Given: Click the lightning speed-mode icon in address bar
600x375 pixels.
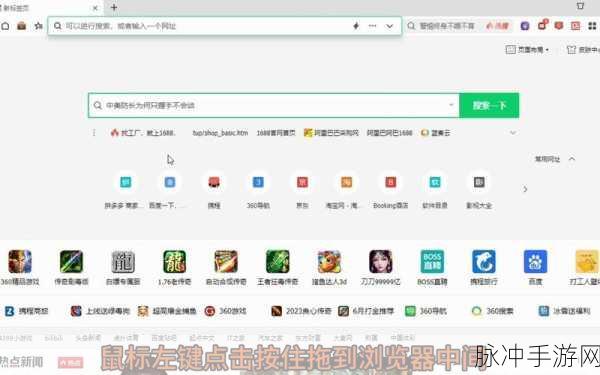Looking at the screenshot, I should (x=356, y=26).
